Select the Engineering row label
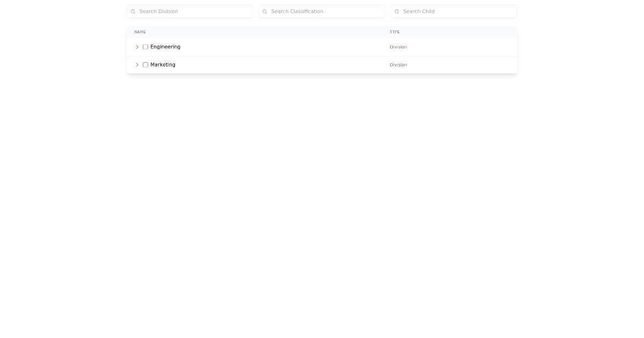Image resolution: width=644 pixels, height=338 pixels. click(165, 47)
